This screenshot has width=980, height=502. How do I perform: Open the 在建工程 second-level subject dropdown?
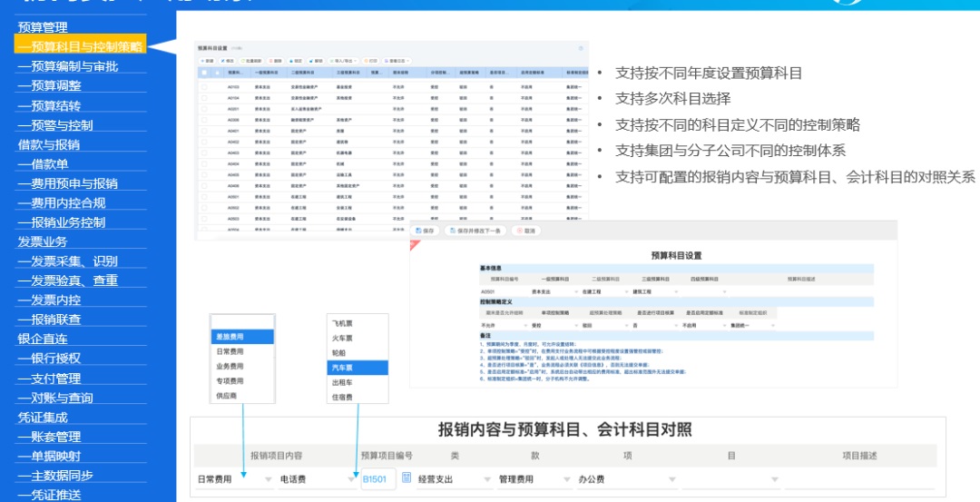tap(605, 292)
